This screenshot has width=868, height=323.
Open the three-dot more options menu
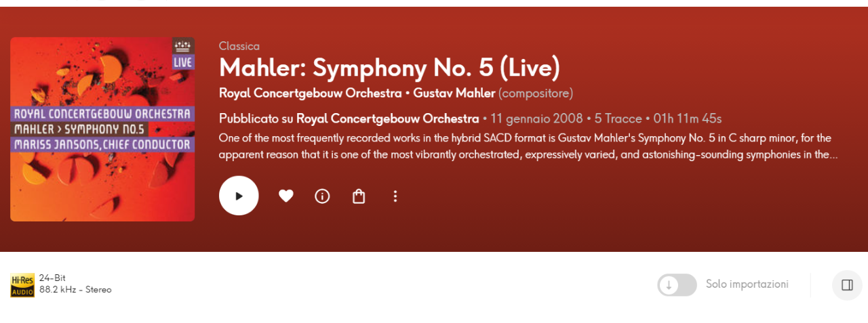(x=395, y=196)
